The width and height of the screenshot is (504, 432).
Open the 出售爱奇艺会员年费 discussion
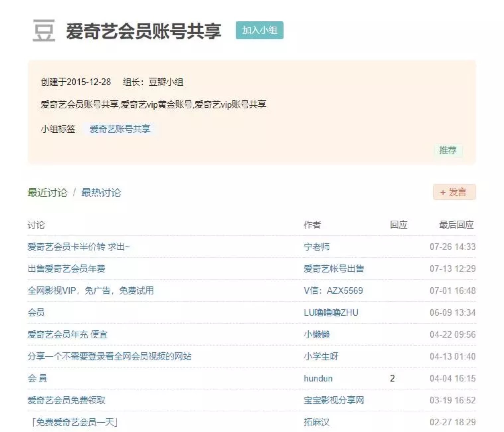point(66,269)
